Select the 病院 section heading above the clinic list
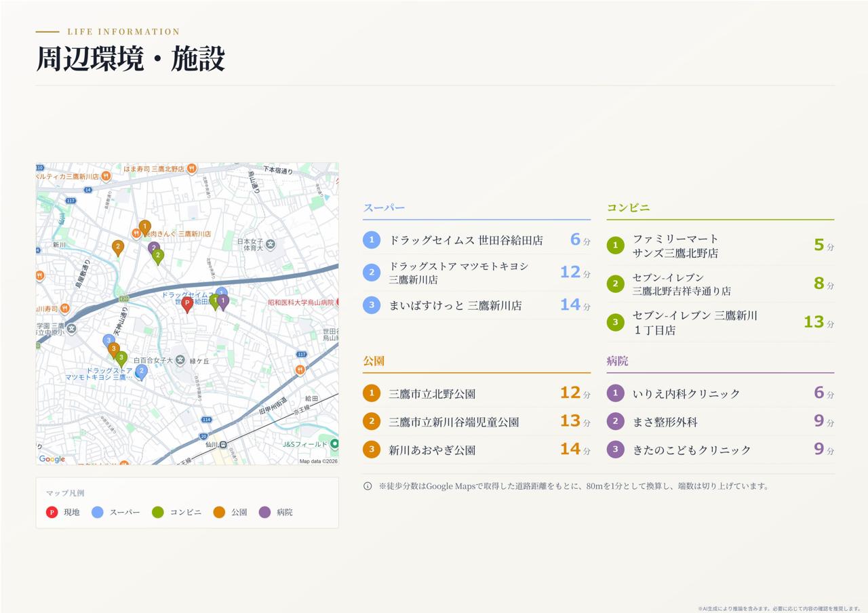 617,361
